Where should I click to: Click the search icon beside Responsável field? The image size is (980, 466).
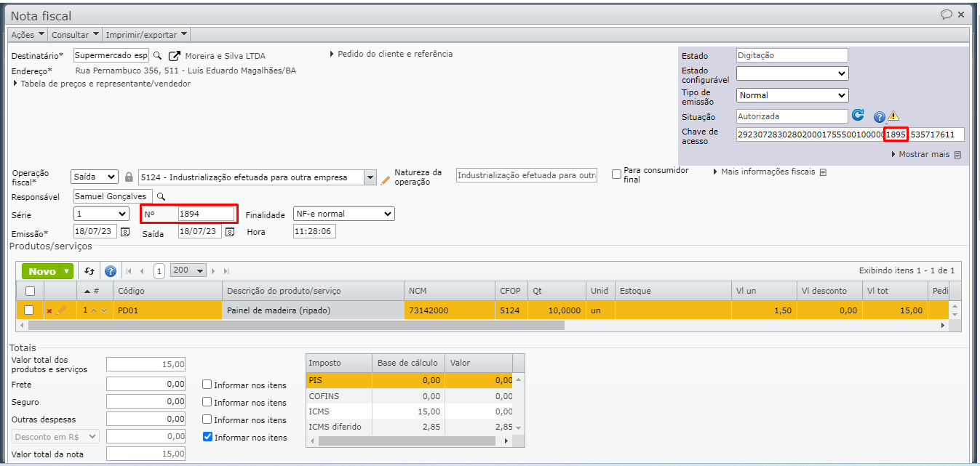click(162, 196)
